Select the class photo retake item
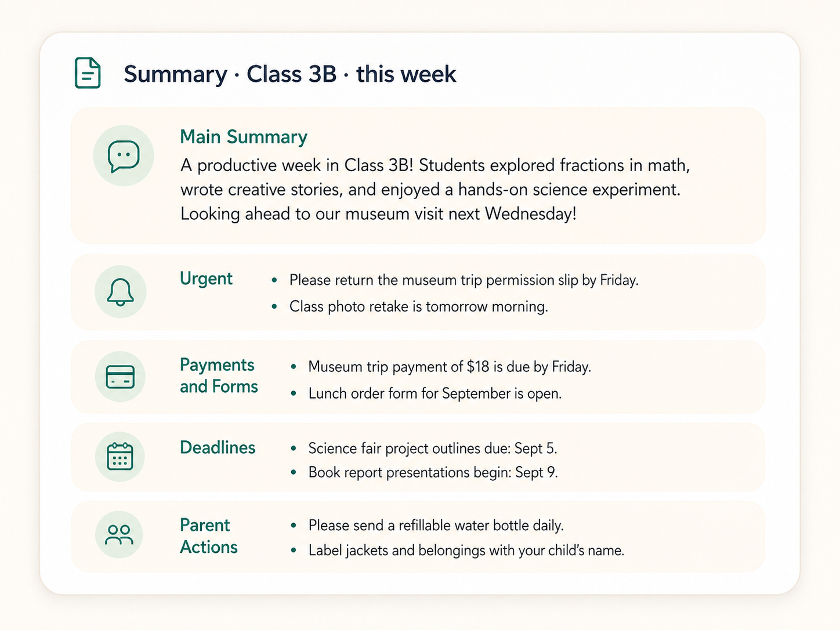This screenshot has width=840, height=630. [x=419, y=306]
